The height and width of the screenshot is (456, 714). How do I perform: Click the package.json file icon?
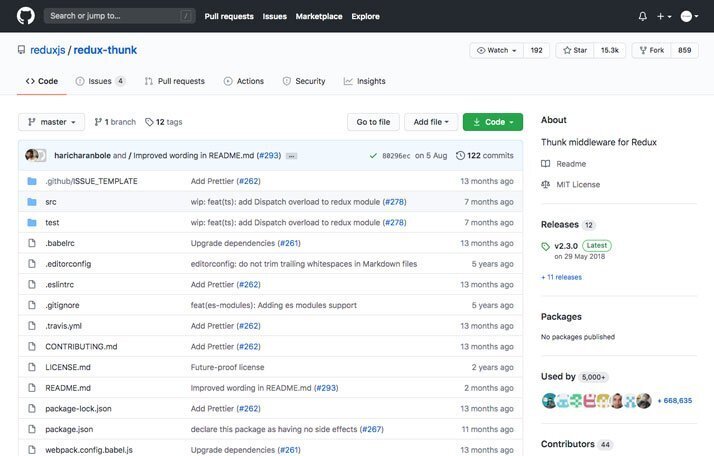click(32, 430)
